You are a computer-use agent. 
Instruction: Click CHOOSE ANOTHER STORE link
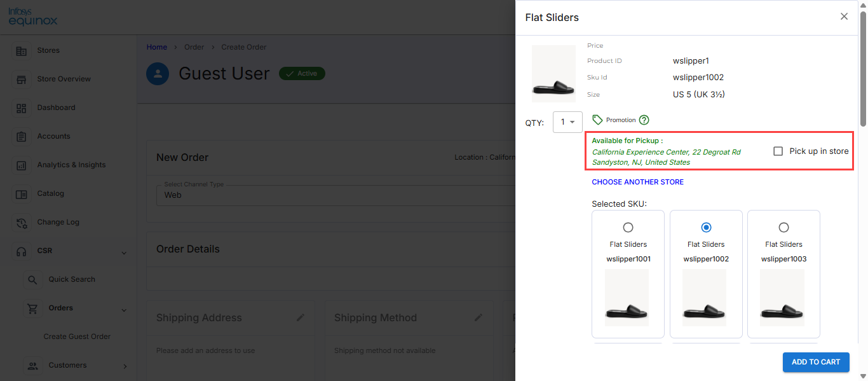coord(637,182)
